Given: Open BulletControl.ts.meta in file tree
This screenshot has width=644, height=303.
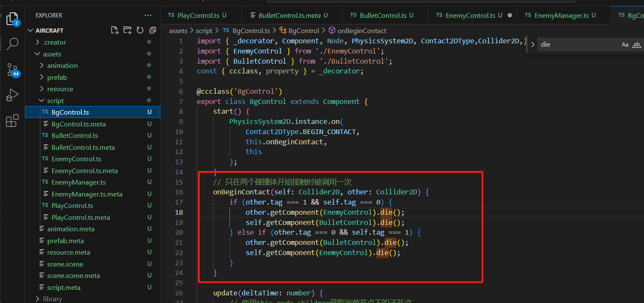Looking at the screenshot, I should click(83, 147).
